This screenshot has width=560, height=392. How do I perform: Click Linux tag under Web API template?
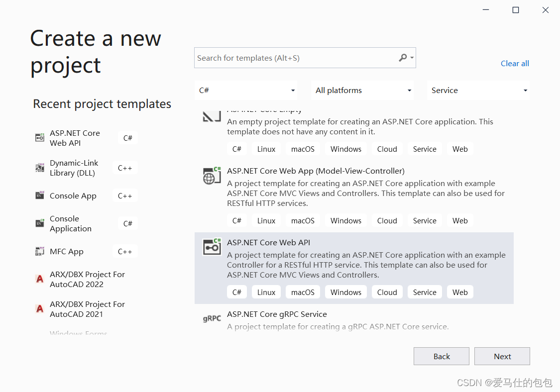tap(266, 292)
